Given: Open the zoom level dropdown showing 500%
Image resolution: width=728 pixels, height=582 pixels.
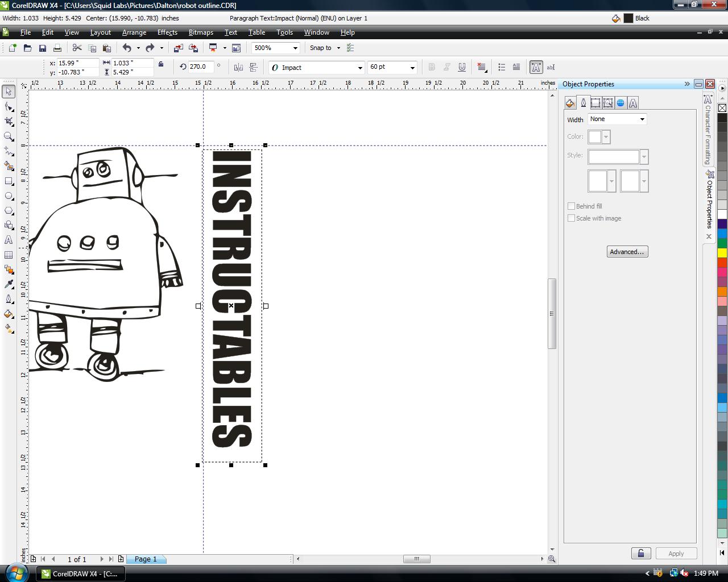Looking at the screenshot, I should [x=295, y=48].
